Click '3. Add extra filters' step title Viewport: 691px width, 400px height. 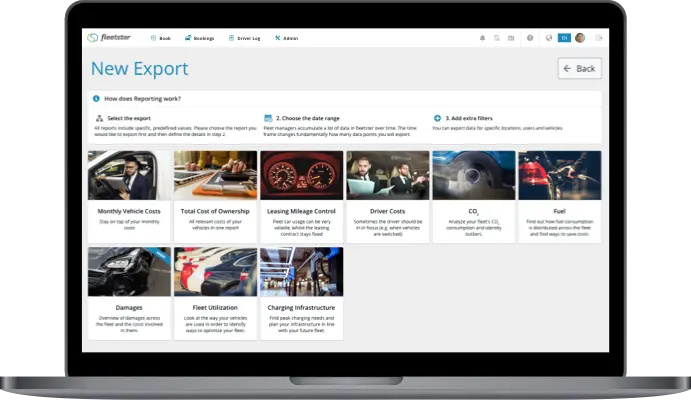pos(469,118)
